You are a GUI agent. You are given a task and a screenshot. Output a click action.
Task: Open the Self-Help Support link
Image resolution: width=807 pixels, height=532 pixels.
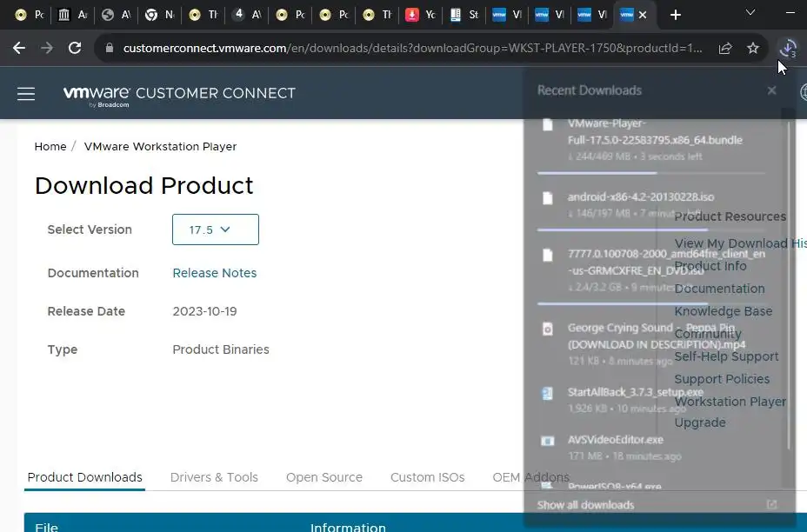pos(726,356)
